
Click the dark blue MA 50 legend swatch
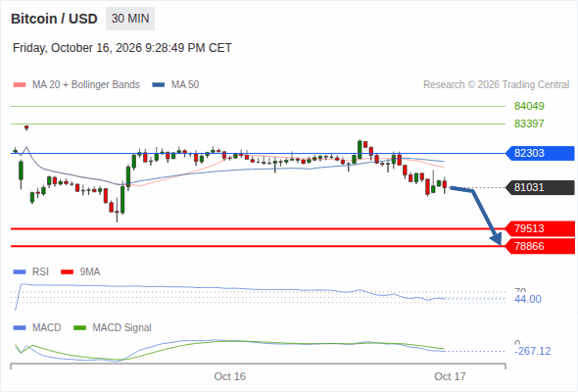(159, 85)
